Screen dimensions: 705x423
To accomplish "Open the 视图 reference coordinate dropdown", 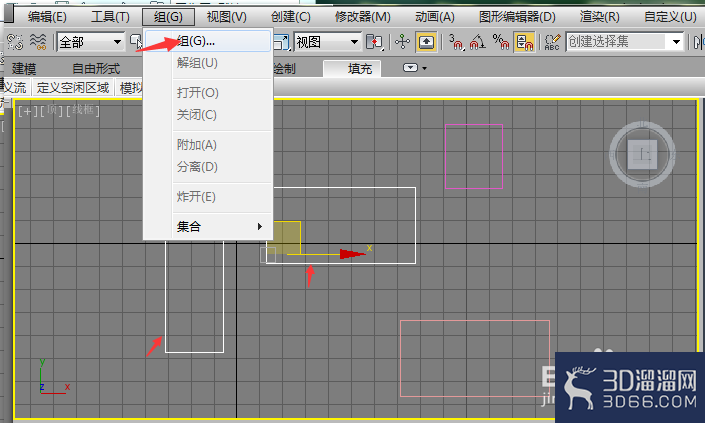I will (x=328, y=42).
